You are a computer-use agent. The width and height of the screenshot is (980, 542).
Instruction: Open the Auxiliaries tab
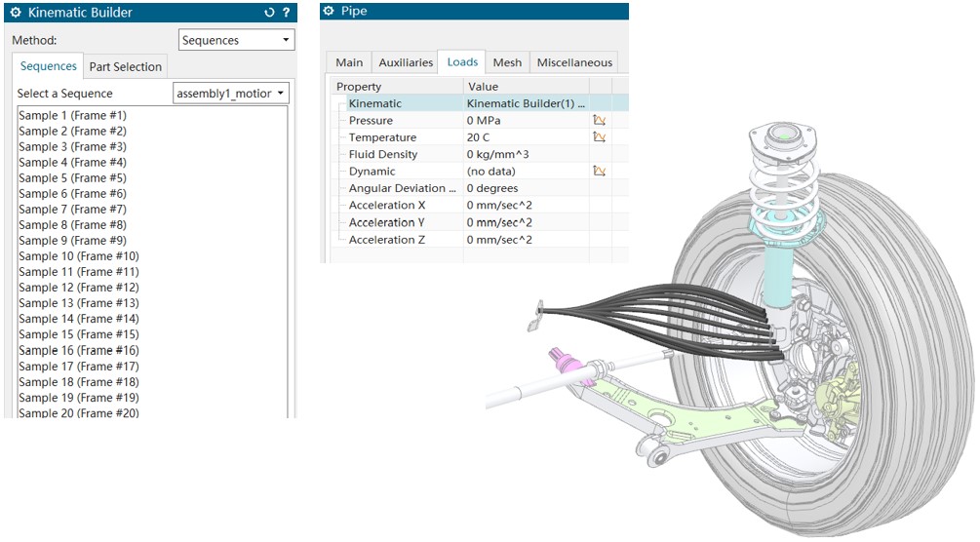click(x=406, y=62)
